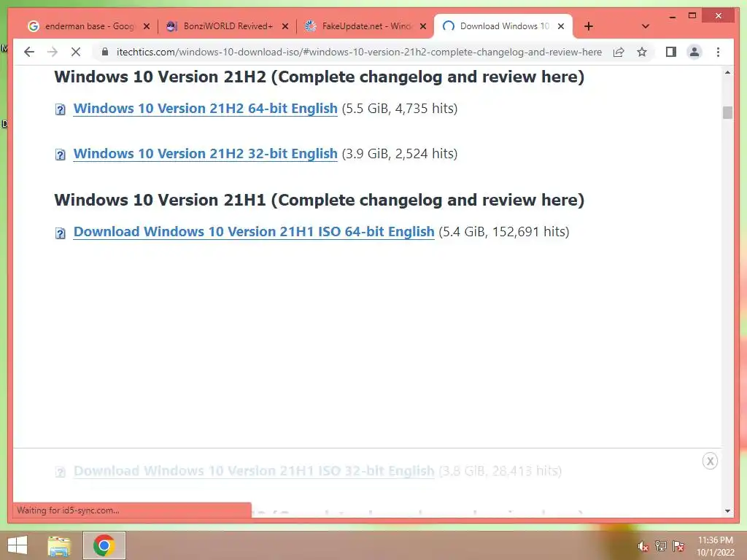Open Windows 10 Version 21H2 32-bit English link
The width and height of the screenshot is (747, 560).
205,154
